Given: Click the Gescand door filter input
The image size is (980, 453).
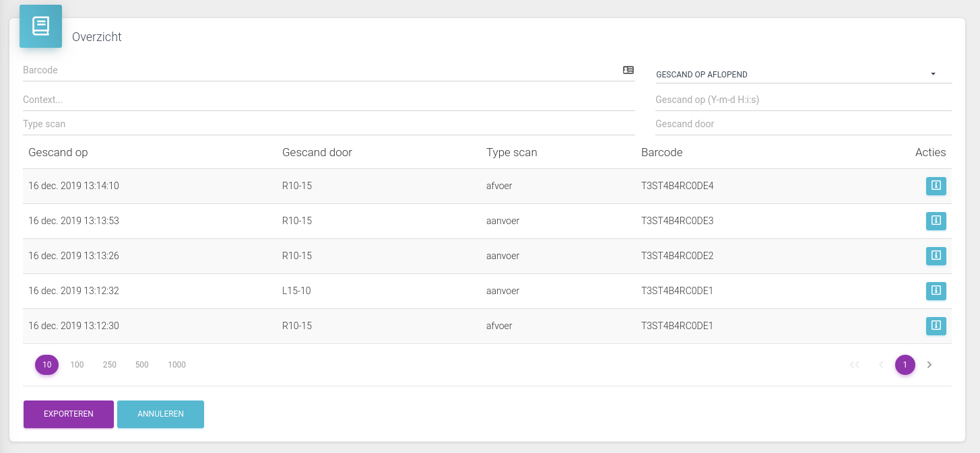Looking at the screenshot, I should click(x=803, y=124).
